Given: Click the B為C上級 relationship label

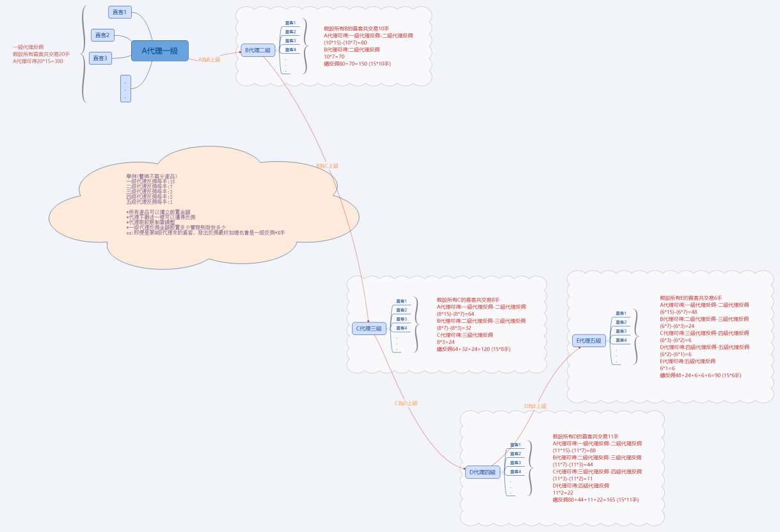Looking at the screenshot, I should (328, 166).
